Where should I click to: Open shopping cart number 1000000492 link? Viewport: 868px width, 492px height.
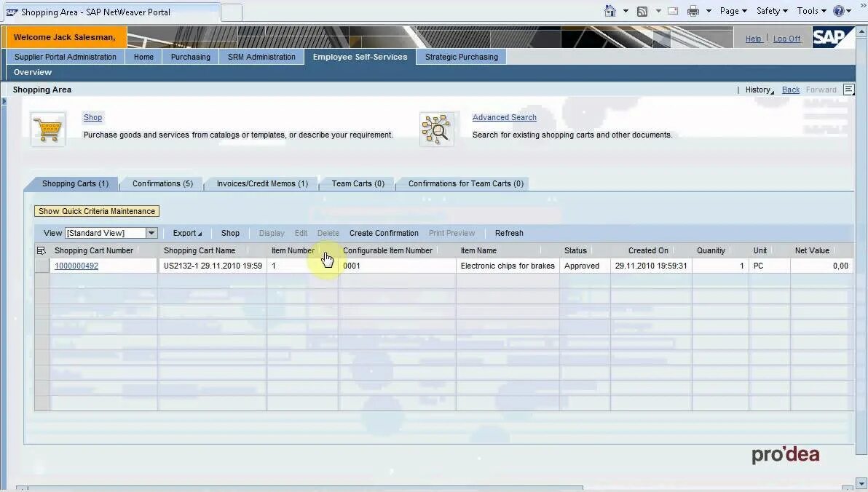[x=76, y=266]
